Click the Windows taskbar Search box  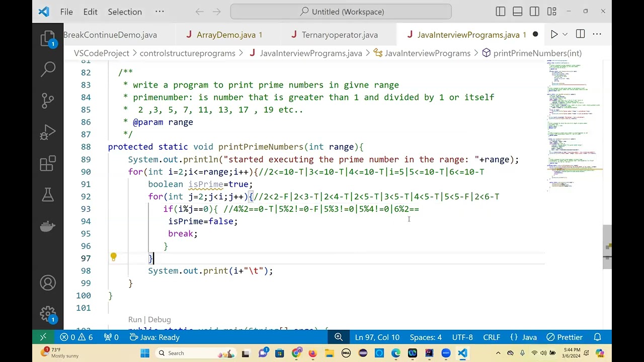pyautogui.click(x=196, y=353)
